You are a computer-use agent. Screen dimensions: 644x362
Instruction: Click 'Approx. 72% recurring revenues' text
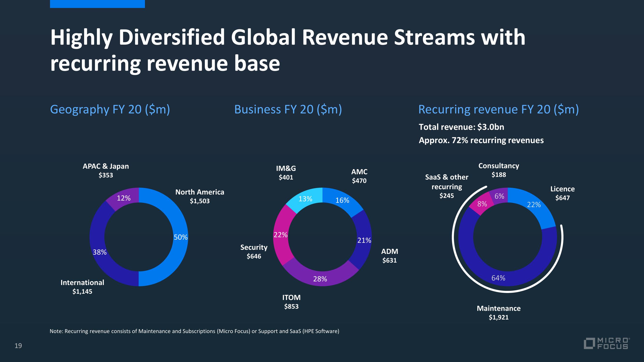(x=481, y=140)
